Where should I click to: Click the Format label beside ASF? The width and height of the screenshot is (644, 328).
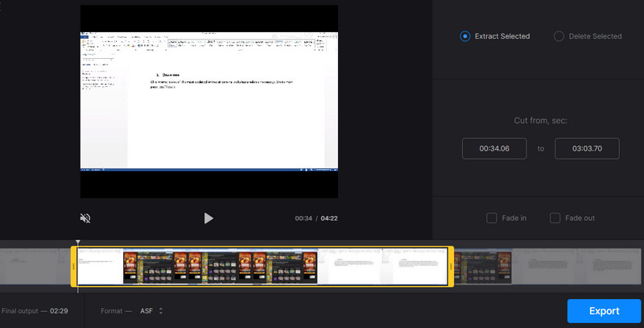tap(115, 310)
